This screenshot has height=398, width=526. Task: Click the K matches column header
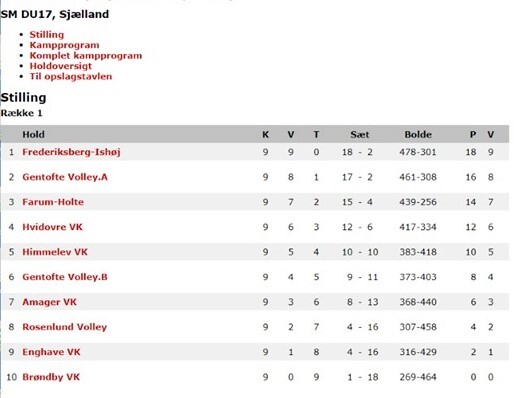265,135
